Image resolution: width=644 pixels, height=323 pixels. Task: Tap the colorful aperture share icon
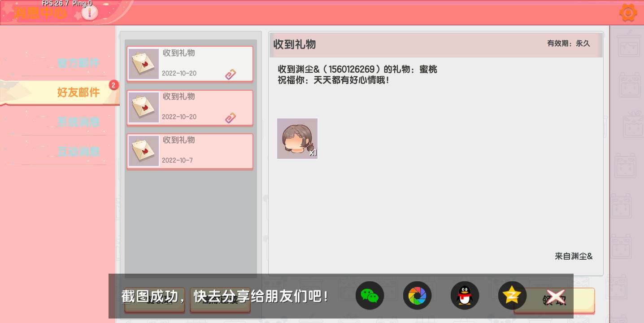pos(418,296)
